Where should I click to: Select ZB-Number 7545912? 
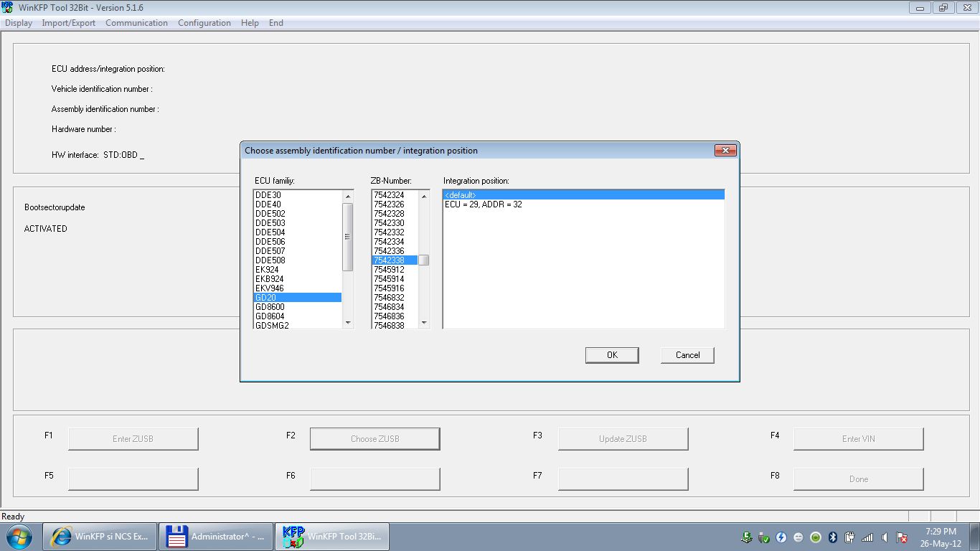tap(395, 270)
